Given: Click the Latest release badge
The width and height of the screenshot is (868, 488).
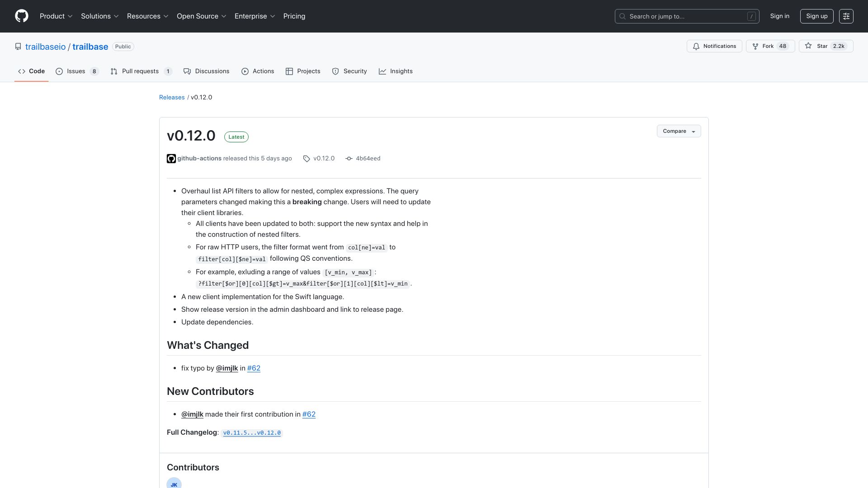Looking at the screenshot, I should [236, 137].
